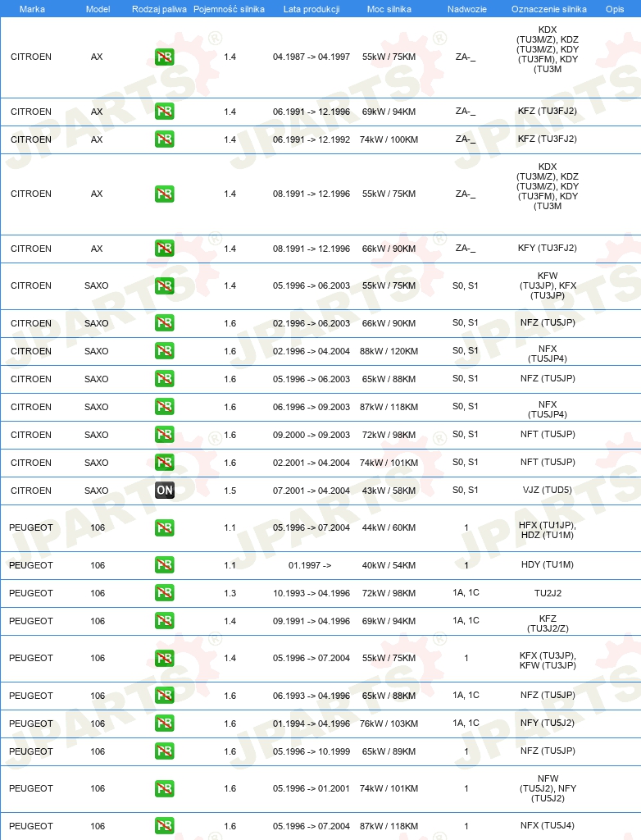
Task: Click petrol icon in the AX 74kW / 100KM row
Action: 165,139
